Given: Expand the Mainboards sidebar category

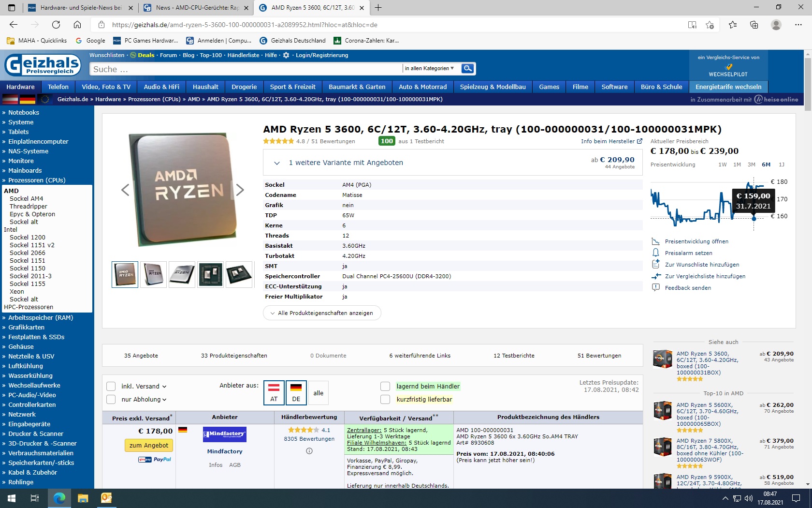Looking at the screenshot, I should pyautogui.click(x=25, y=170).
